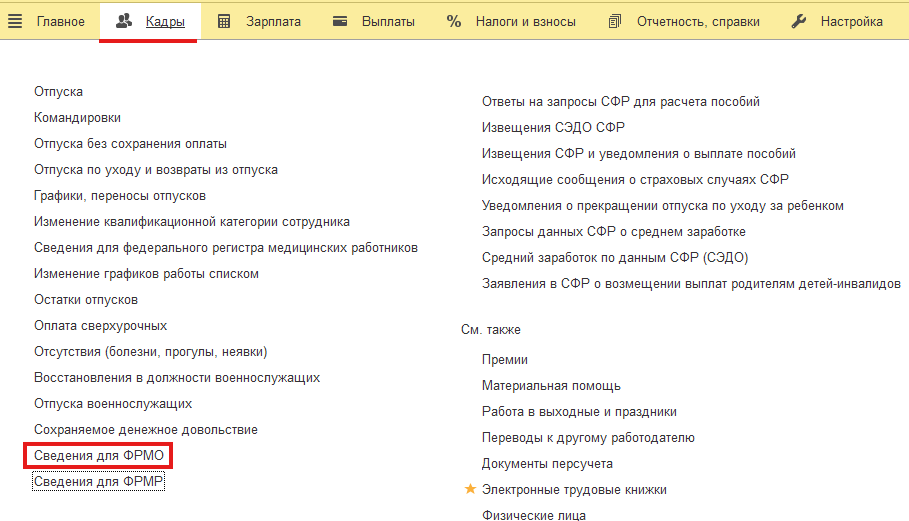Image resolution: width=909 pixels, height=521 pixels.
Task: Click the Выплаты wallet icon
Action: tap(340, 21)
